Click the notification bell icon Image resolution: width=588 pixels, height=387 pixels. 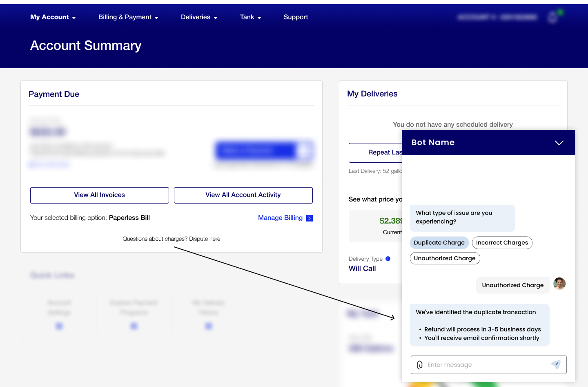552,17
